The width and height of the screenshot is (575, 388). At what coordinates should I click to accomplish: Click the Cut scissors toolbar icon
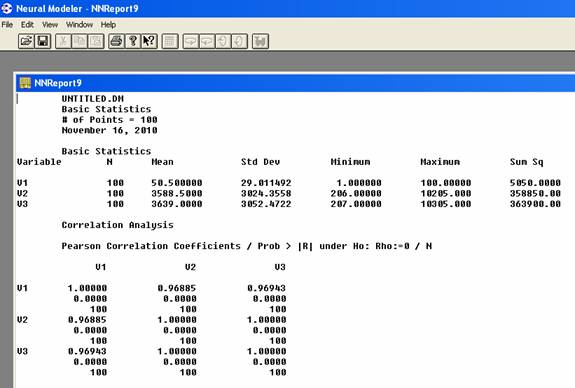tap(63, 41)
